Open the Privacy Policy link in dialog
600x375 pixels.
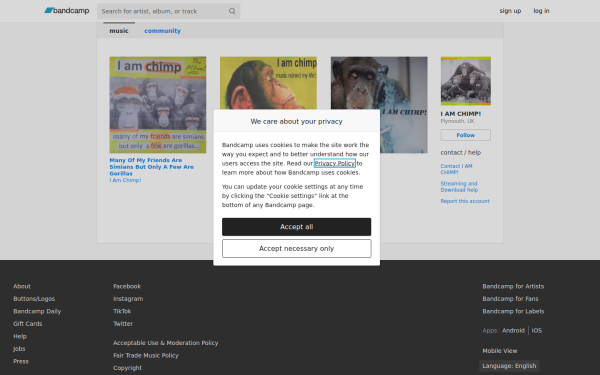(334, 163)
